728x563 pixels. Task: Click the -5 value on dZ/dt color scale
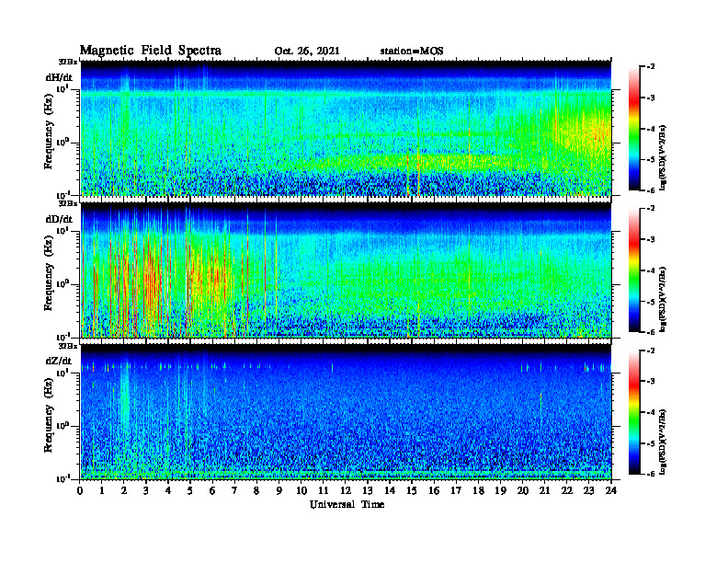pyautogui.click(x=651, y=443)
